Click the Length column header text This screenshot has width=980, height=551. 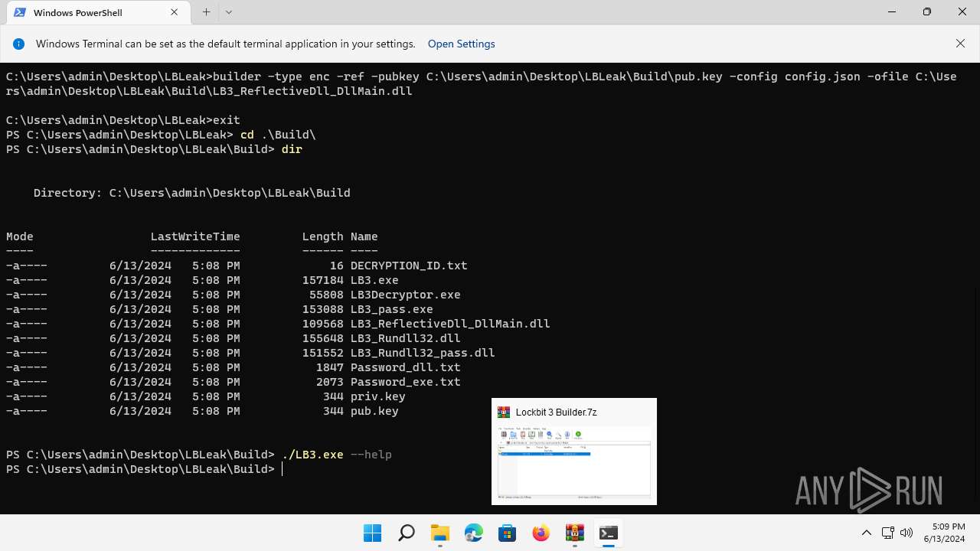(x=323, y=236)
